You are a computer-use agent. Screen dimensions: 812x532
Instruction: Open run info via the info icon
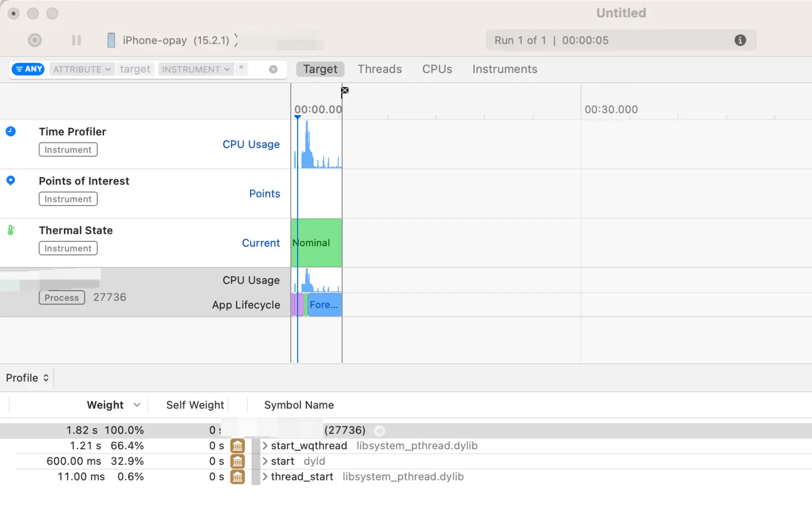click(x=740, y=40)
